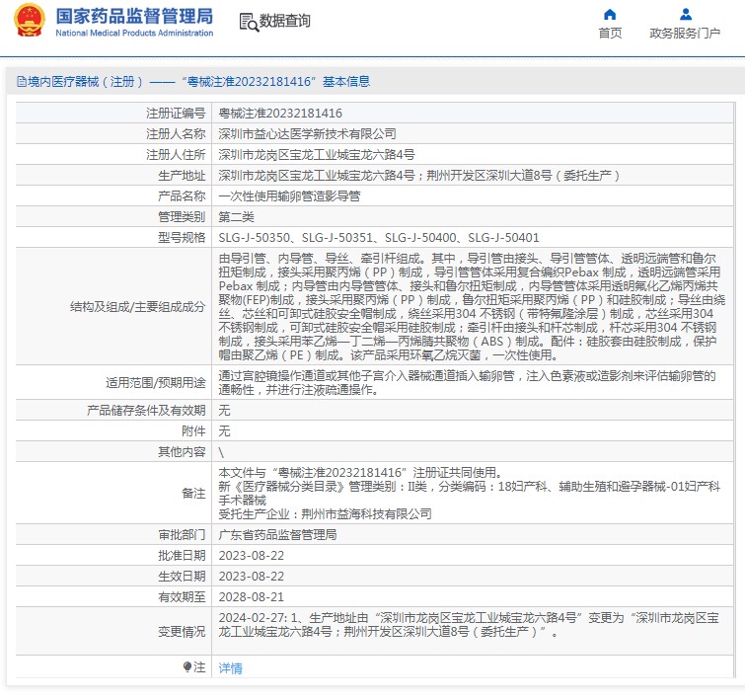
Task: Click product name 一次性使用输卵管造影导管
Action: click(289, 196)
